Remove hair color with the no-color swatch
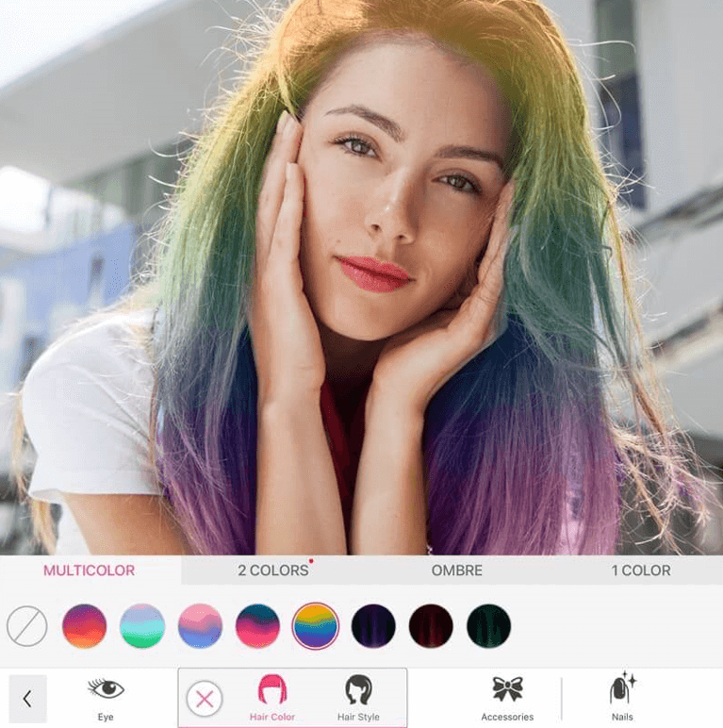Viewport: 723px width, 728px height. 27,626
